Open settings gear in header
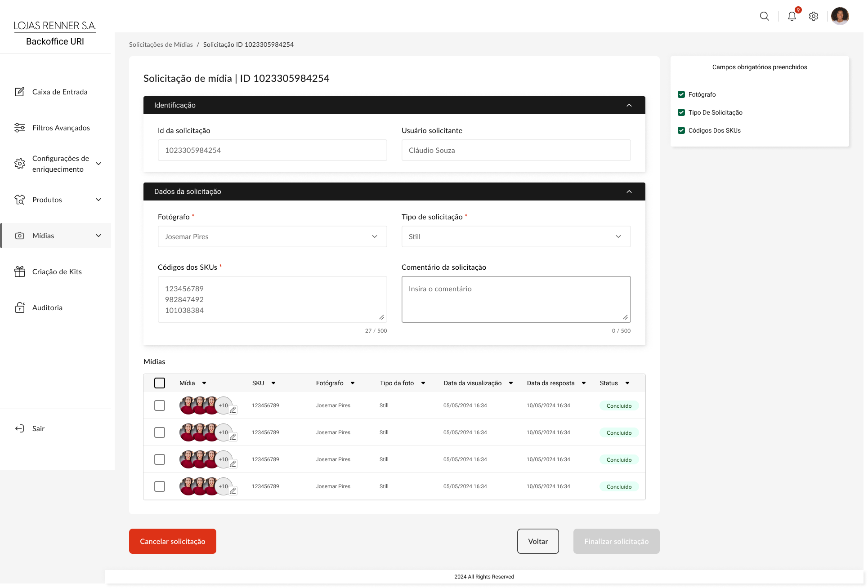868x588 pixels. [813, 16]
